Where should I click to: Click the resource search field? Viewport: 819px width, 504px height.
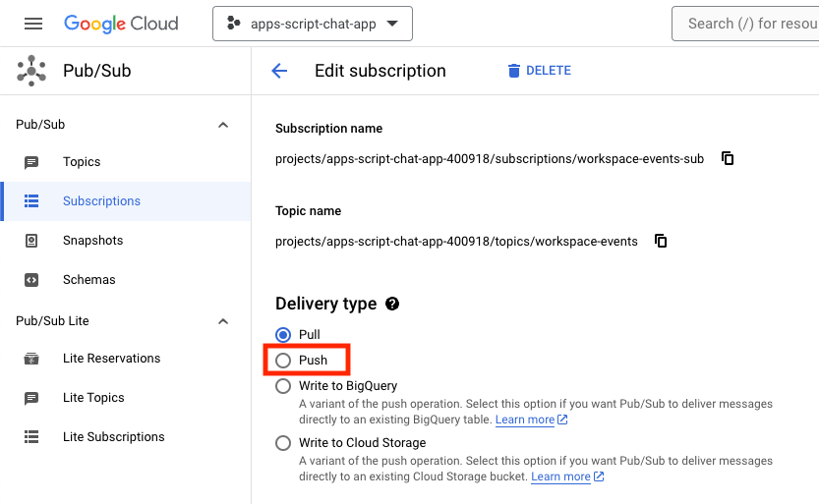click(747, 24)
